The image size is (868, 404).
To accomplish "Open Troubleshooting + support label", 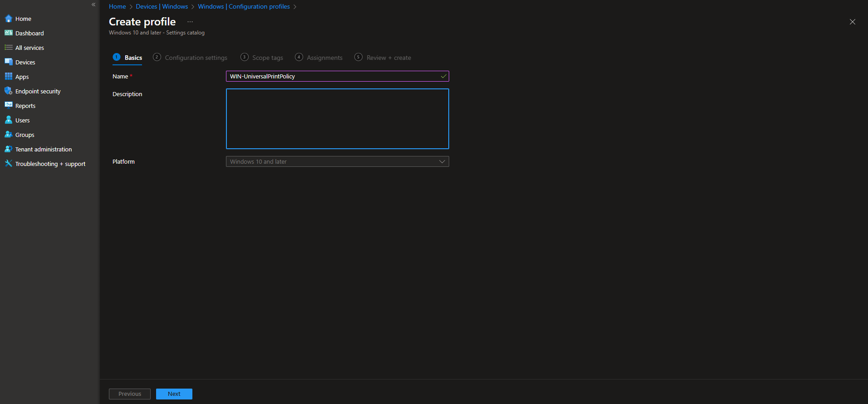I will click(x=50, y=164).
